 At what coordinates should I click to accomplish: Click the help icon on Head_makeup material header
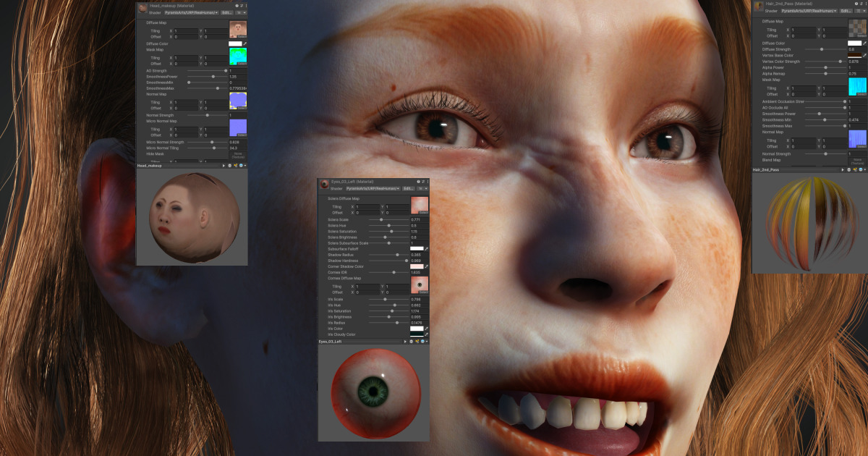point(237,5)
